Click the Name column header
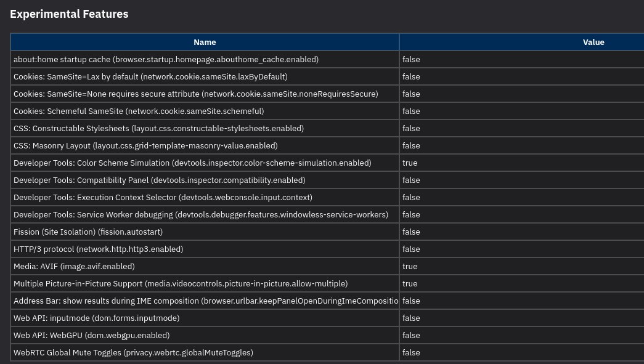This screenshot has height=364, width=644. click(205, 42)
